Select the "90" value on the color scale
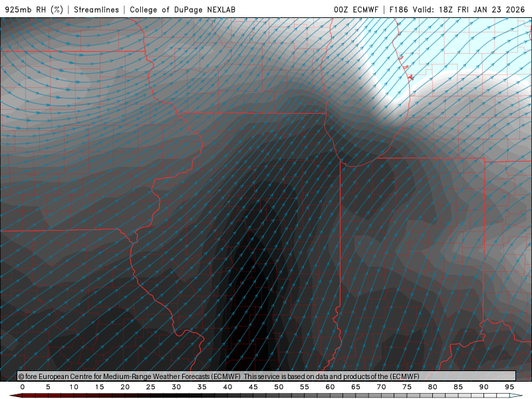Viewport: 532px width, 399px height. click(x=484, y=387)
